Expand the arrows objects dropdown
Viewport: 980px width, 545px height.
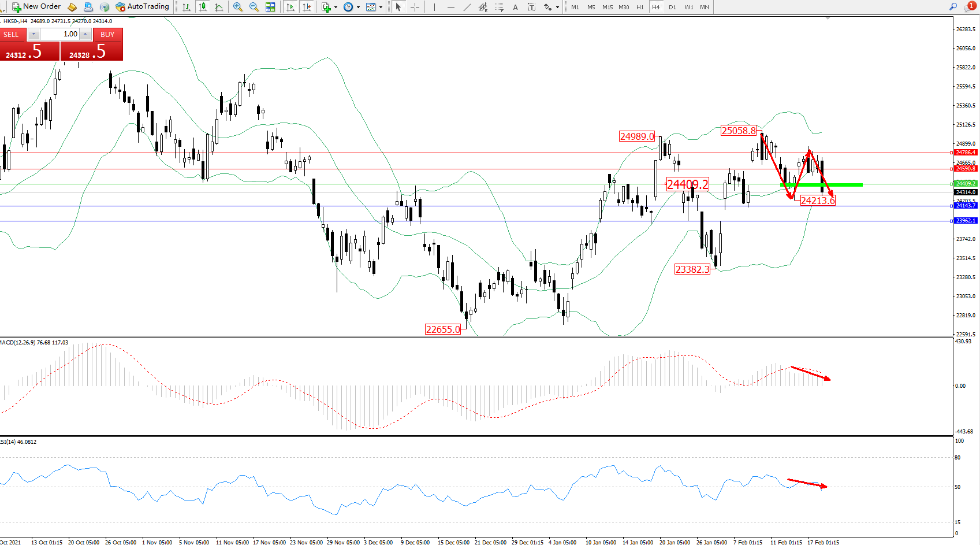click(557, 8)
